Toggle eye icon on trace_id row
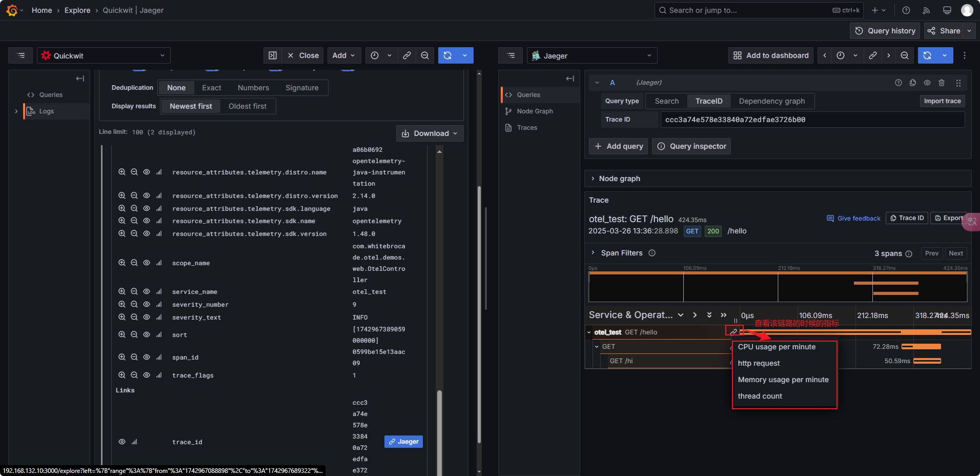Screen dimensions: 980x476 [x=122, y=442]
